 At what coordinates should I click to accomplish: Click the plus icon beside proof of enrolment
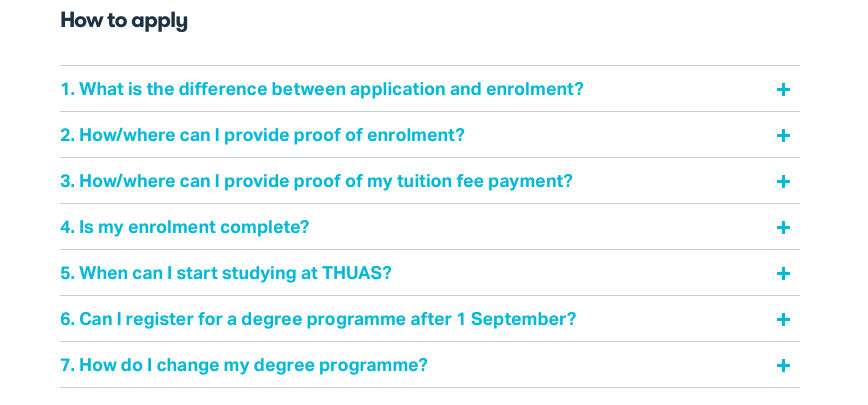[783, 136]
